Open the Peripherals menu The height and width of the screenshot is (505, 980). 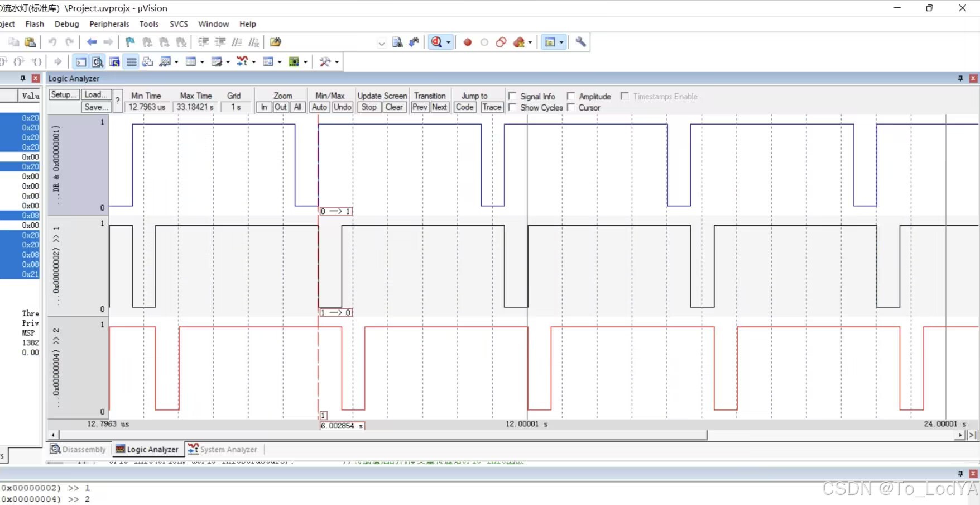(109, 24)
